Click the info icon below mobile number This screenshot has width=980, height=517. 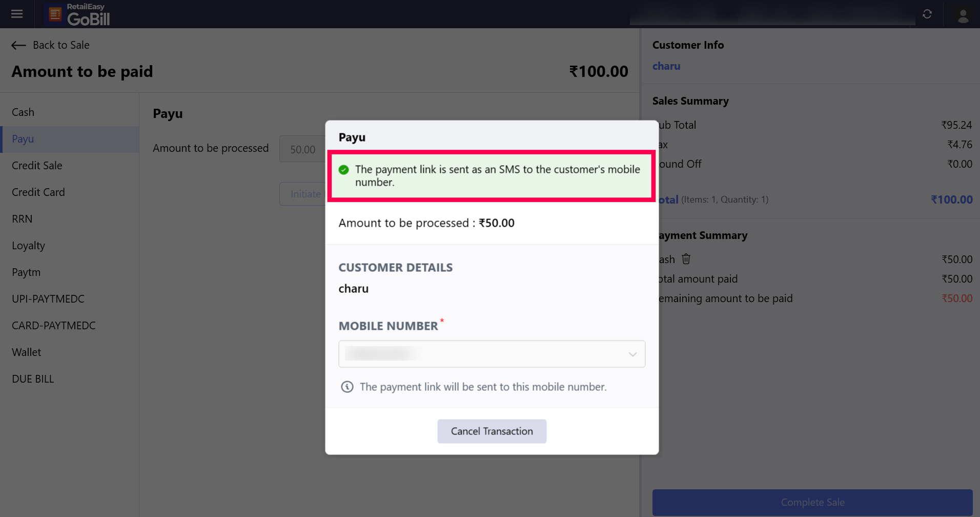(x=347, y=387)
